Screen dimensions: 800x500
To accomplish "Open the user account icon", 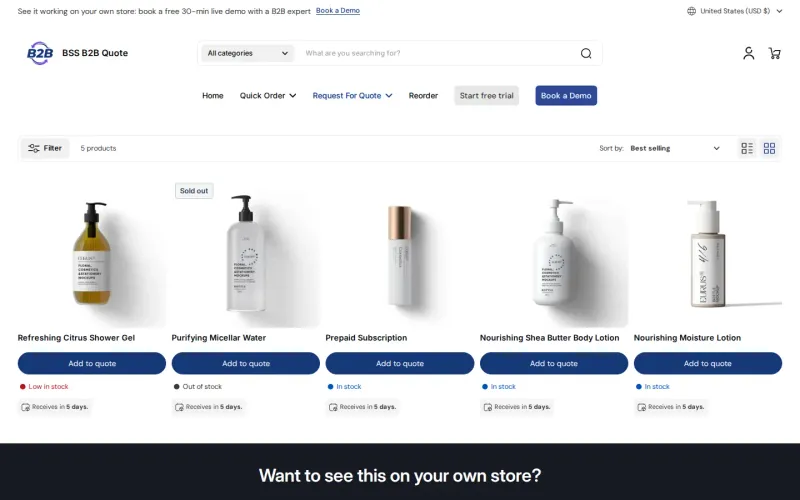I will (x=748, y=53).
